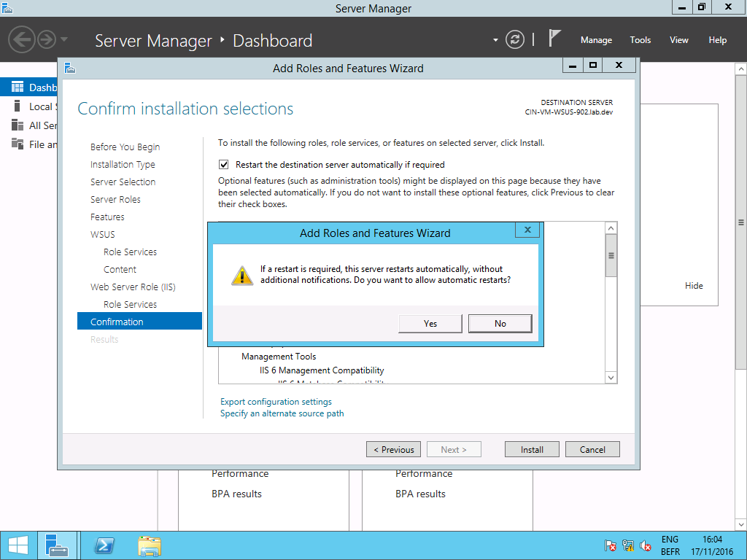The width and height of the screenshot is (747, 560).
Task: Maximize the Add Roles and Features Wizard
Action: coord(592,65)
